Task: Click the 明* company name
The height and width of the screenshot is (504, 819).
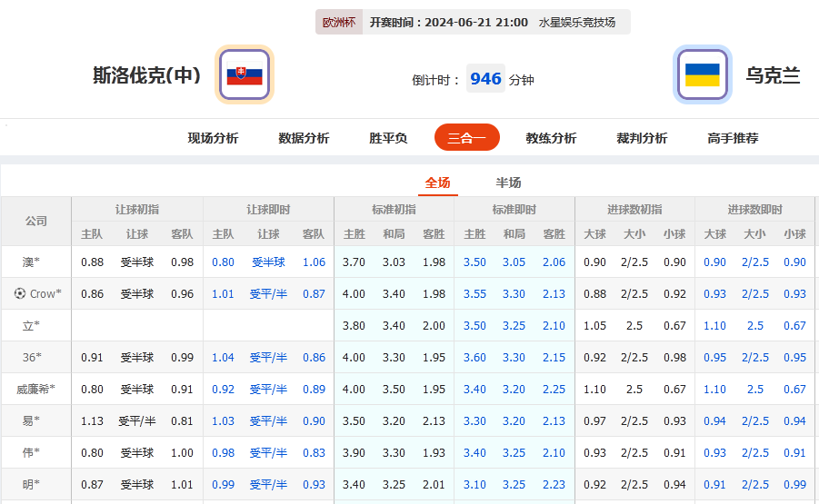Action: [x=31, y=485]
